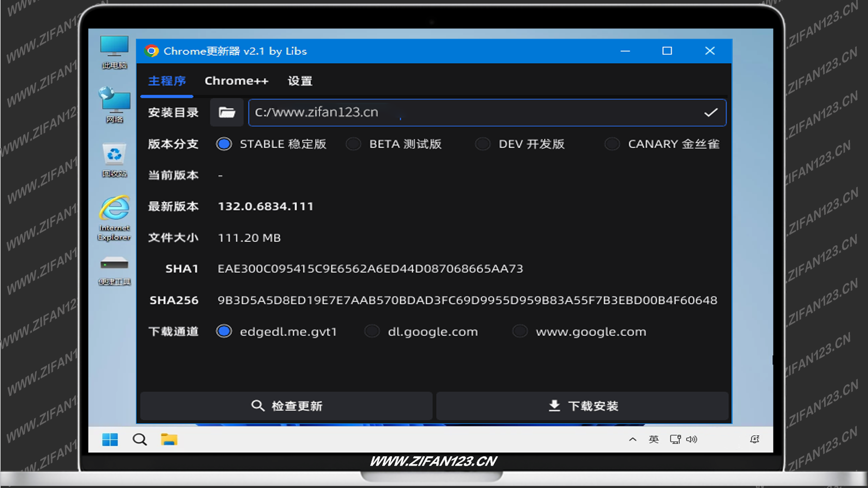868x488 pixels.
Task: Select CANARY 金丝雀 branch
Action: pyautogui.click(x=662, y=144)
